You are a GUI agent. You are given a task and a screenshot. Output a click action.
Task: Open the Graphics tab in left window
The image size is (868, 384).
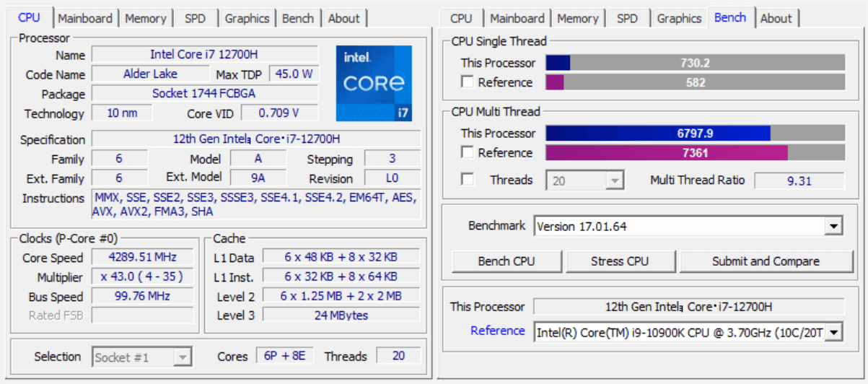click(247, 18)
